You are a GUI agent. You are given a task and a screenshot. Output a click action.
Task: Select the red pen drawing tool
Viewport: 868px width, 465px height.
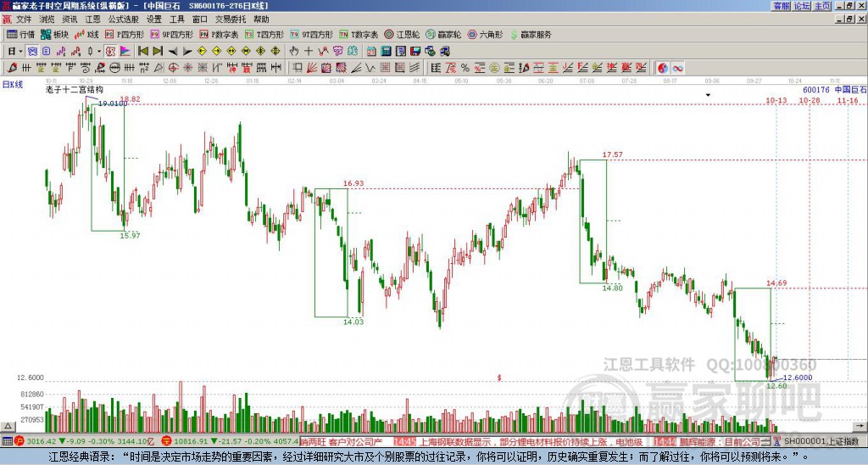[12, 68]
